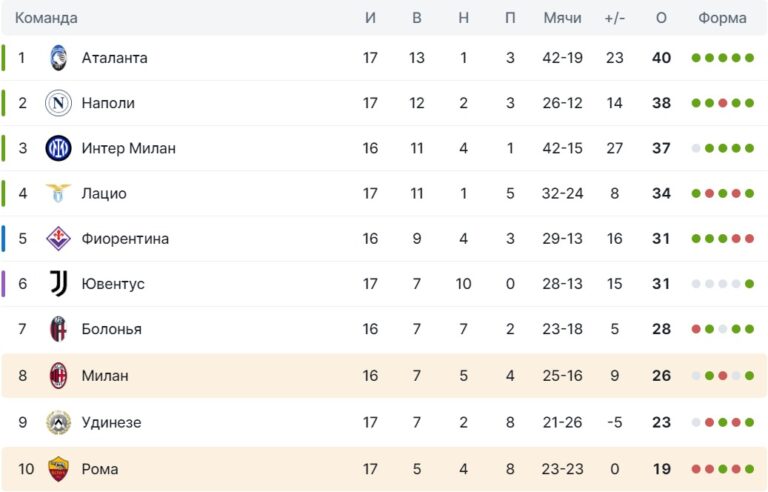Viewport: 768px width, 492px height.
Task: Click the AC Milan club badge
Action: pos(58,376)
